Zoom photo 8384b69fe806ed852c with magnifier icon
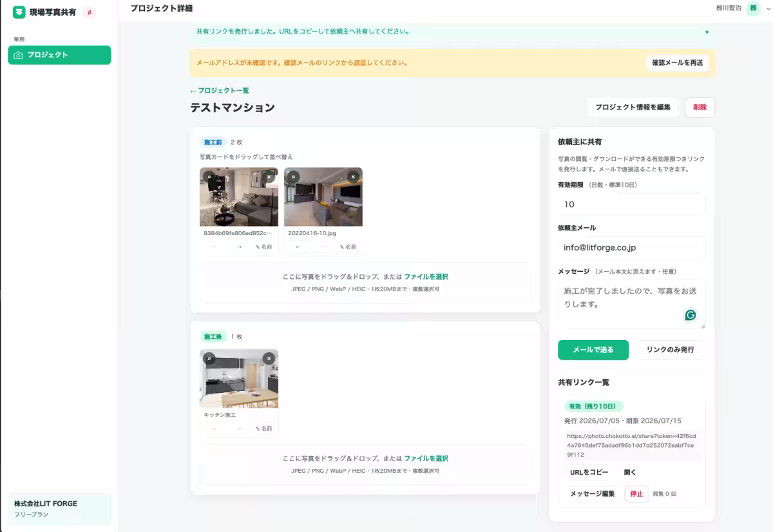 point(209,176)
